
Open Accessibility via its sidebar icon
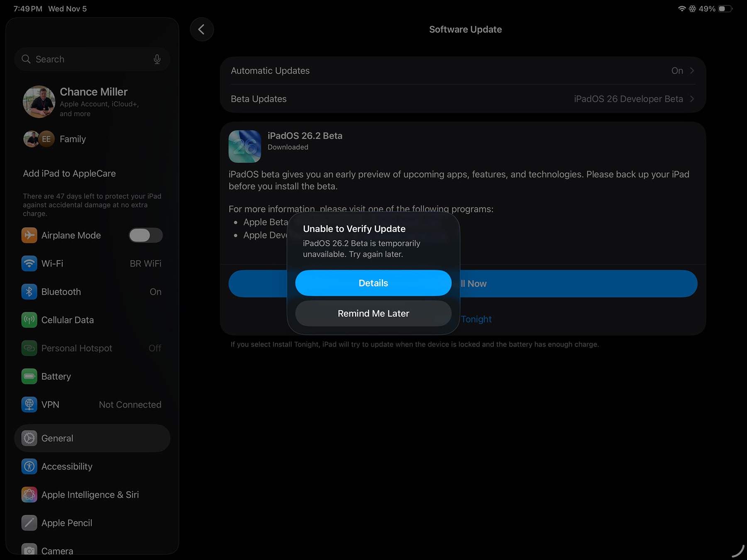pyautogui.click(x=29, y=466)
